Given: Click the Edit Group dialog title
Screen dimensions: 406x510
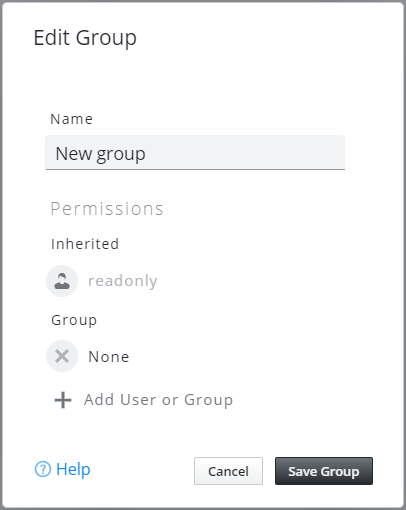Looking at the screenshot, I should point(85,38).
